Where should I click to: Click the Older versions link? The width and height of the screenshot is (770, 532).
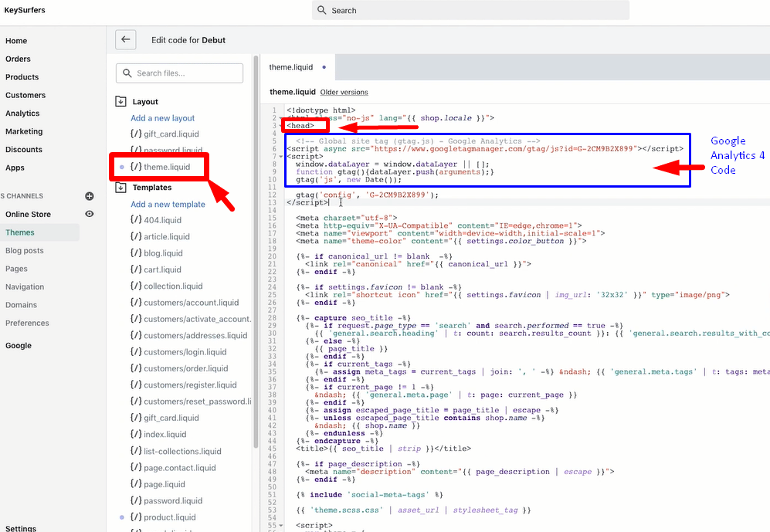[344, 92]
